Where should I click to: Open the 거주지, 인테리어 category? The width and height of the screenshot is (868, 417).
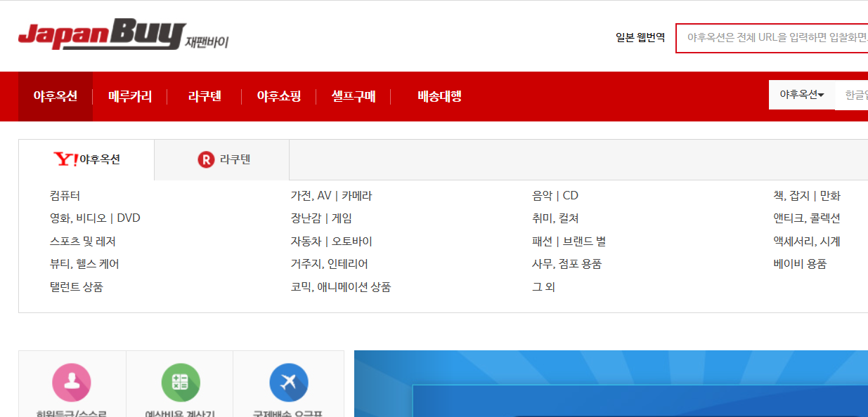click(330, 264)
